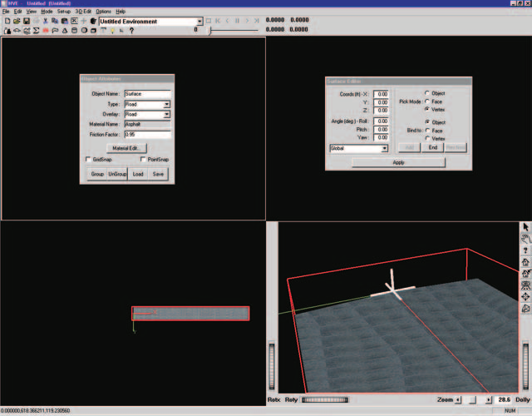Click the Copy icon in toolbar
532x416 pixels.
[x=55, y=21]
